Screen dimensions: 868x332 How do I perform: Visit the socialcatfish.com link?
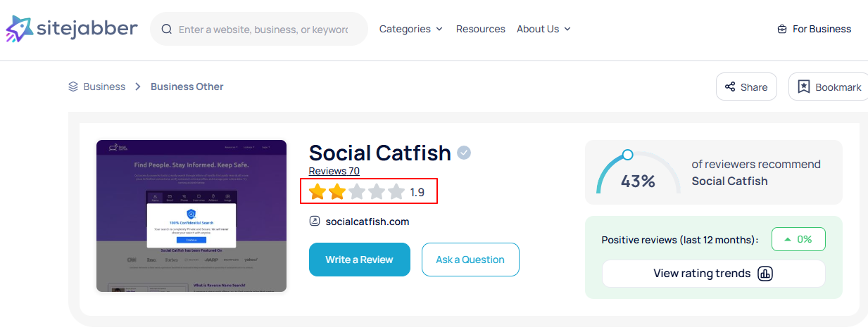[x=367, y=222]
